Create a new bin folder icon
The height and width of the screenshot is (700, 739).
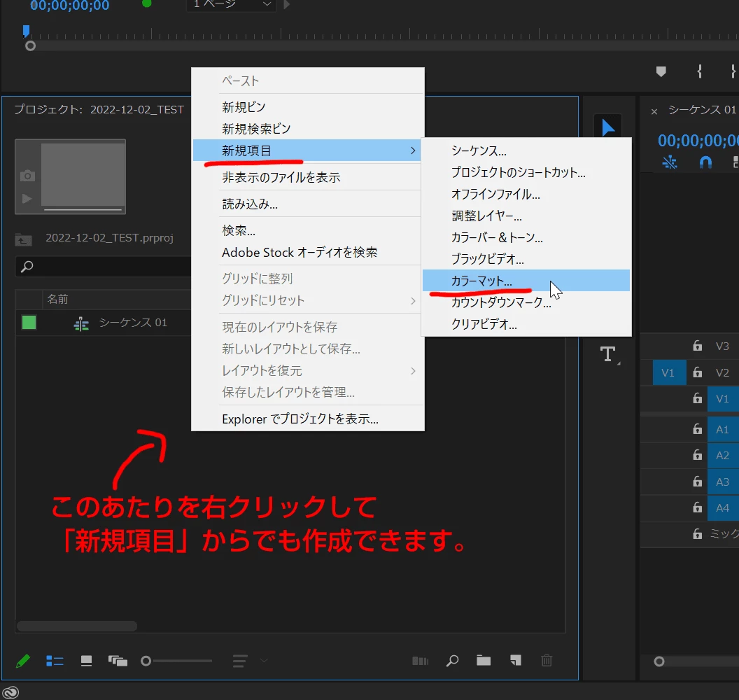tap(484, 660)
